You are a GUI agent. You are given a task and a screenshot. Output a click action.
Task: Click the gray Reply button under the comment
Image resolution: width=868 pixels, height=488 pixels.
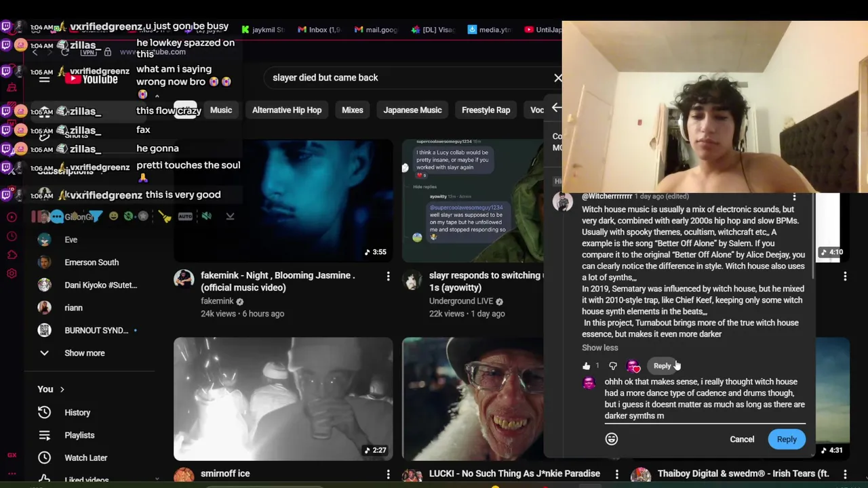[x=662, y=366]
